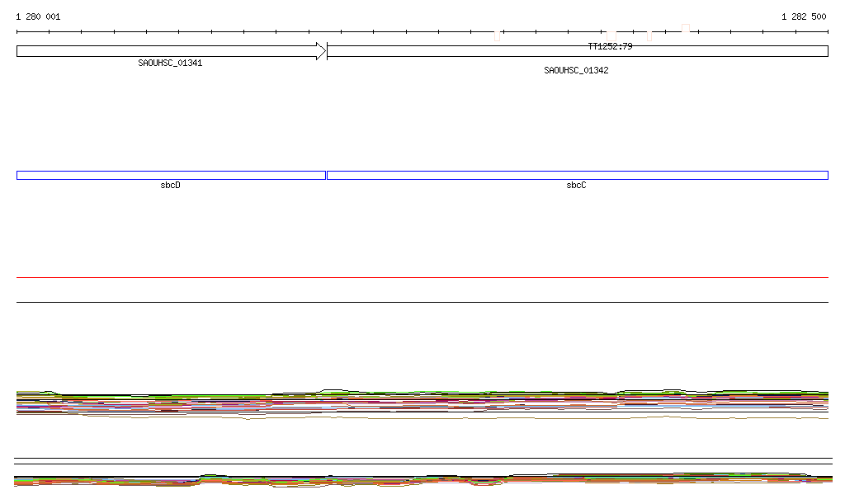Click the end coordinate 1 282 500
This screenshot has width=845, height=504.
(803, 16)
